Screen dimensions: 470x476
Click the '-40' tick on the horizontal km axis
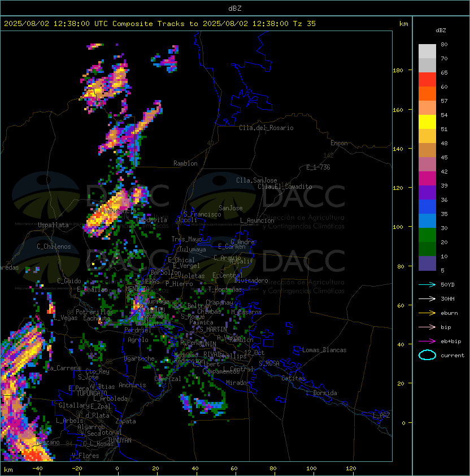coord(37,469)
